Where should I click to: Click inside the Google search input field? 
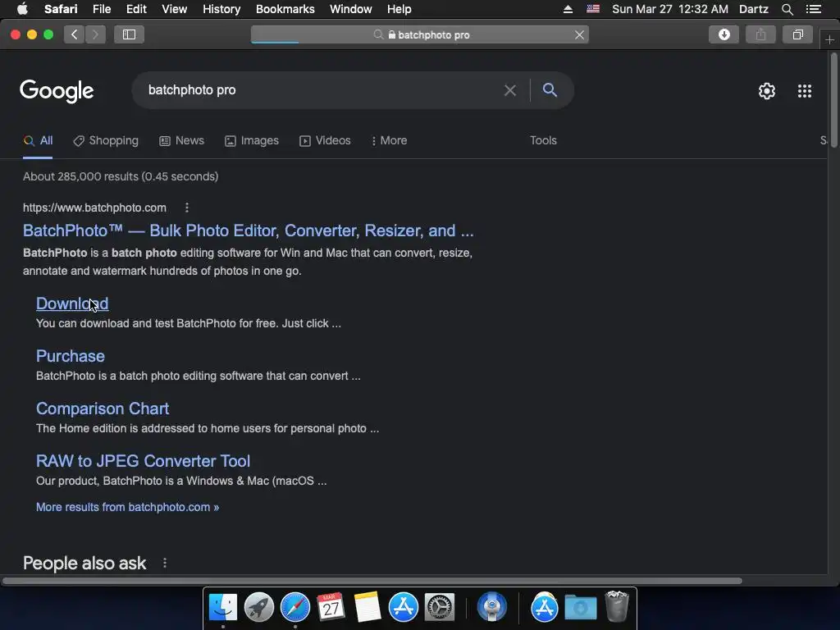point(322,90)
